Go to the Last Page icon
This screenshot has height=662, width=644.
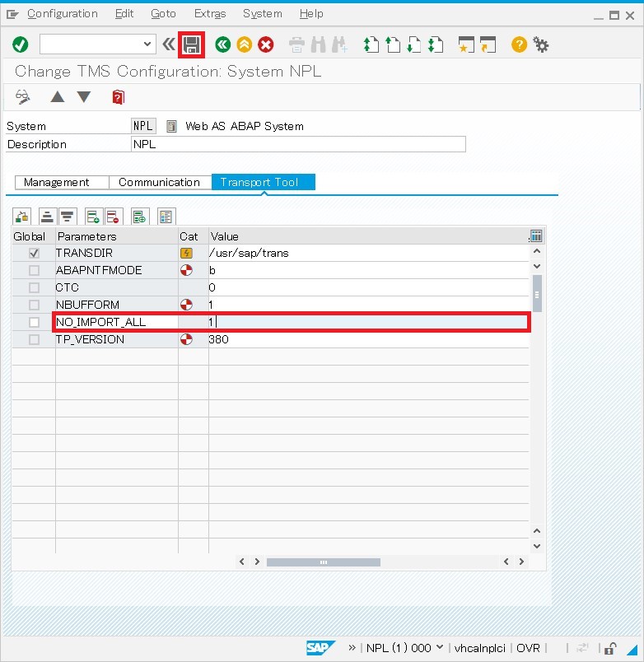pyautogui.click(x=436, y=44)
